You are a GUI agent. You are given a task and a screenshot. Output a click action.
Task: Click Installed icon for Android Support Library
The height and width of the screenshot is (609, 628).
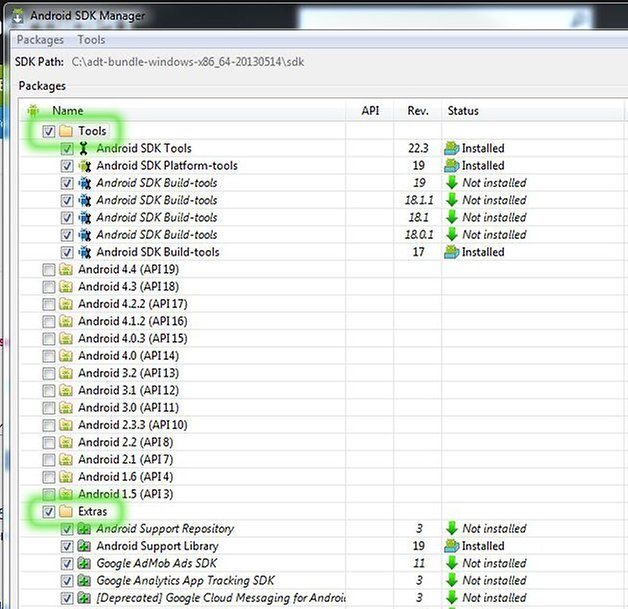point(451,546)
